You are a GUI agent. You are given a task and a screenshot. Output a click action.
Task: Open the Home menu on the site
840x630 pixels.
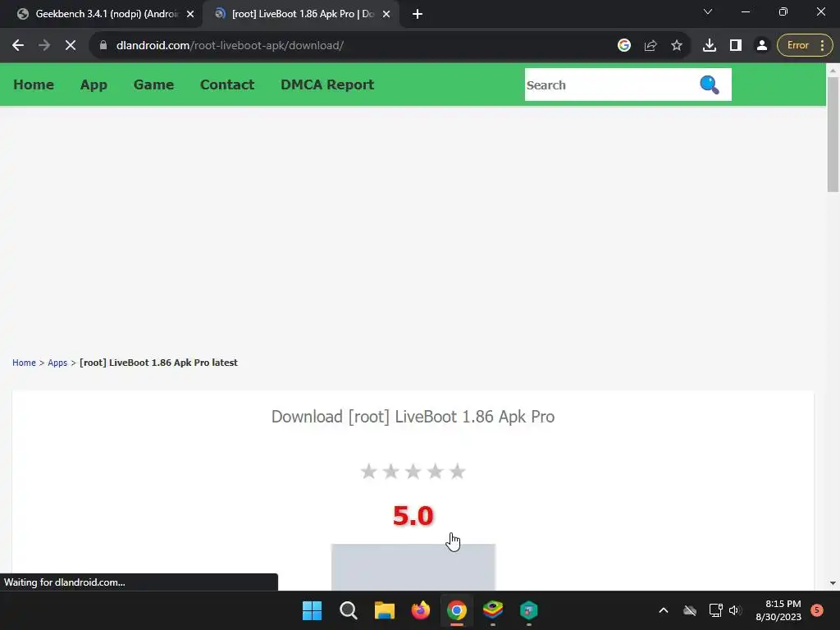(x=34, y=84)
